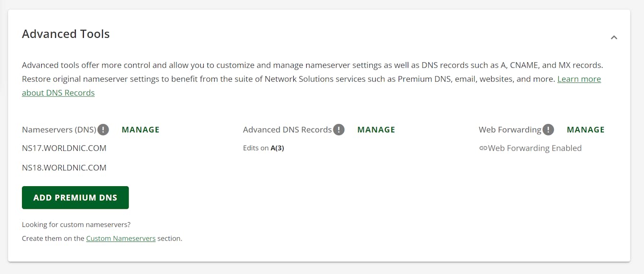Click the Advanced DNS Records info icon

pos(339,130)
